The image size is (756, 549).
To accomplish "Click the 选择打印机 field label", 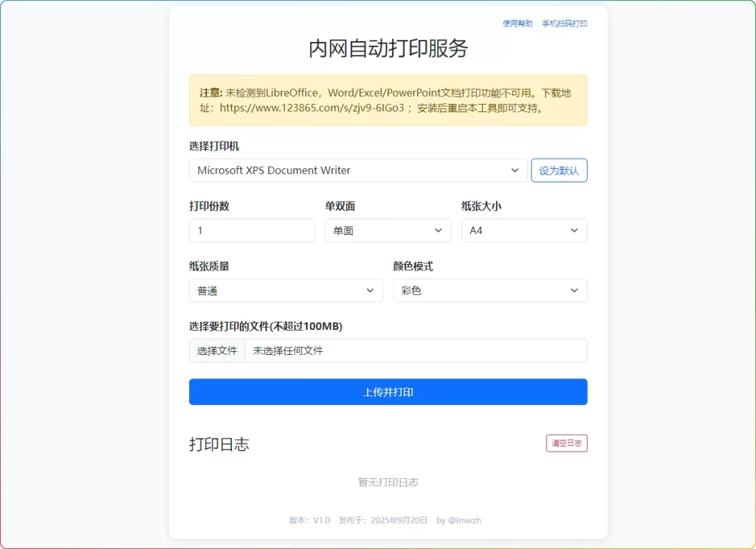I will 214,146.
